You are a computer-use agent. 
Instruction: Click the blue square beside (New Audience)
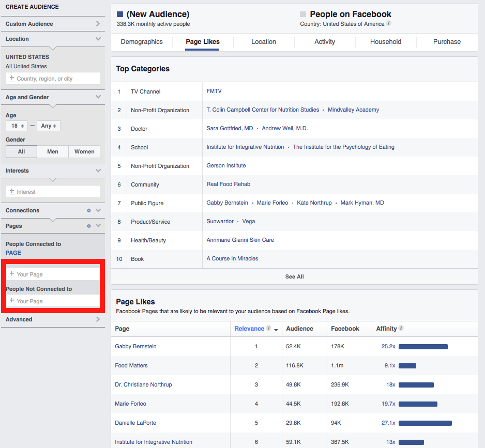point(119,14)
